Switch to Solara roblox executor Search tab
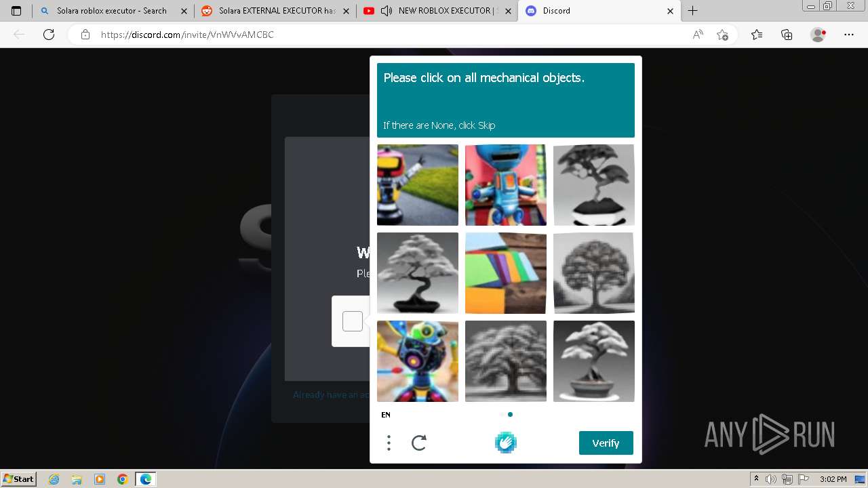The height and width of the screenshot is (488, 868). 112,11
